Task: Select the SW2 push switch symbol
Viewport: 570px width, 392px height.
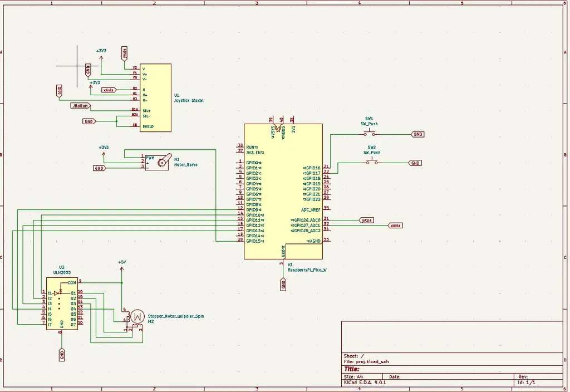Action: pos(372,162)
